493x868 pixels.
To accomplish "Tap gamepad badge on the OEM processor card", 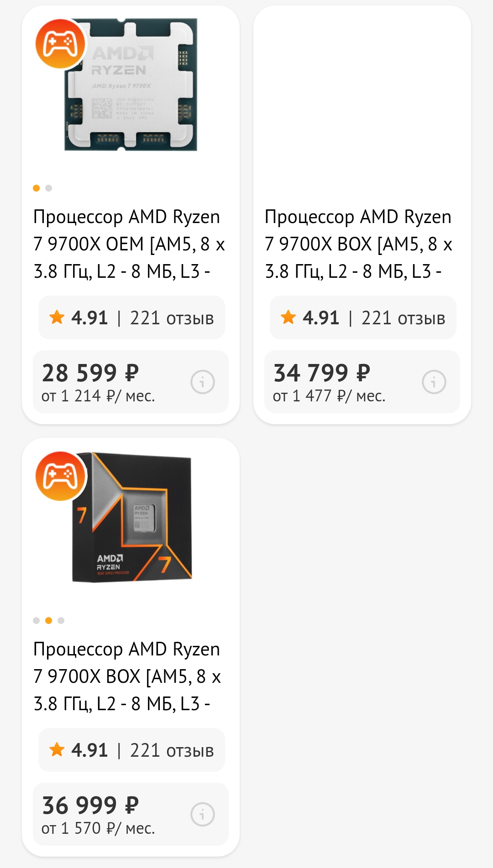I will [x=61, y=44].
